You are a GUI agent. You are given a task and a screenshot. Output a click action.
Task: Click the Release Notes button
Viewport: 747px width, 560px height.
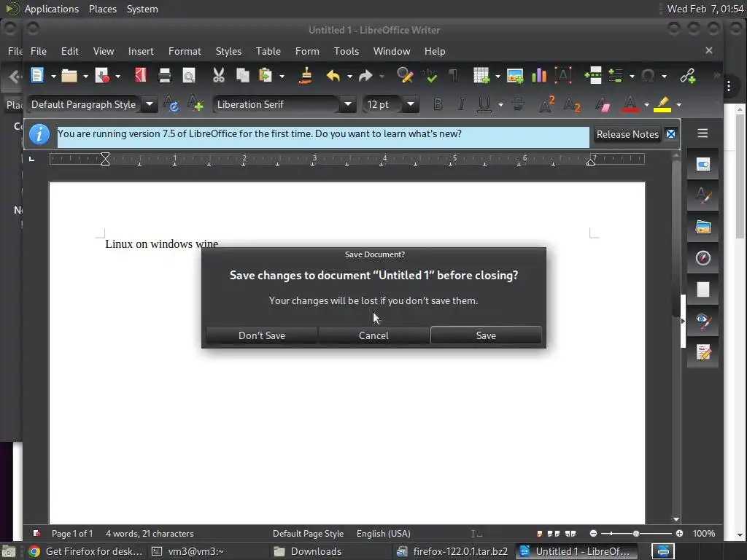point(627,134)
